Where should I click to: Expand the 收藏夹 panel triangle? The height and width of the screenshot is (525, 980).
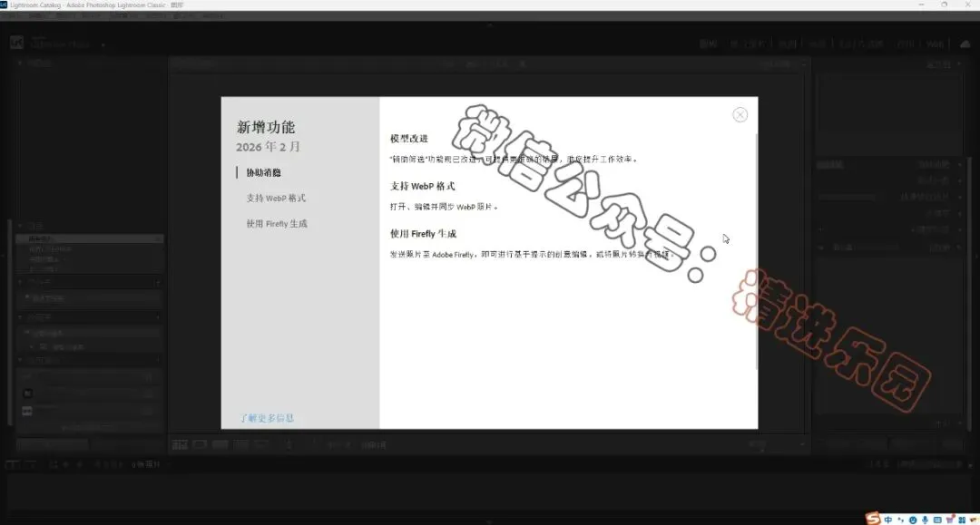coord(20,317)
